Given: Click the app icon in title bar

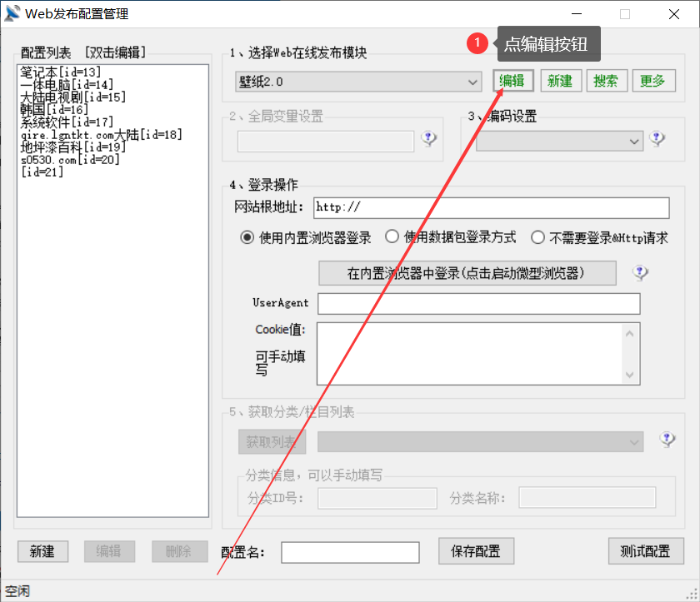Looking at the screenshot, I should tap(12, 14).
